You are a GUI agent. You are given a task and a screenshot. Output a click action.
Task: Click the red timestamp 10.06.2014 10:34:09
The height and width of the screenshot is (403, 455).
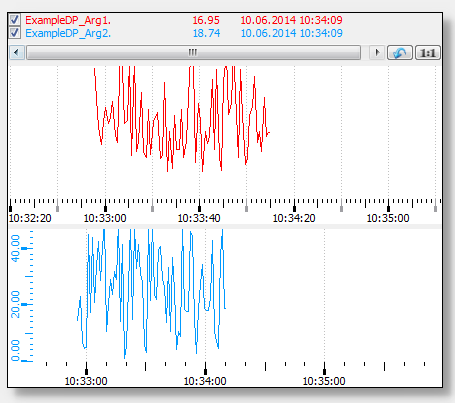coord(291,20)
